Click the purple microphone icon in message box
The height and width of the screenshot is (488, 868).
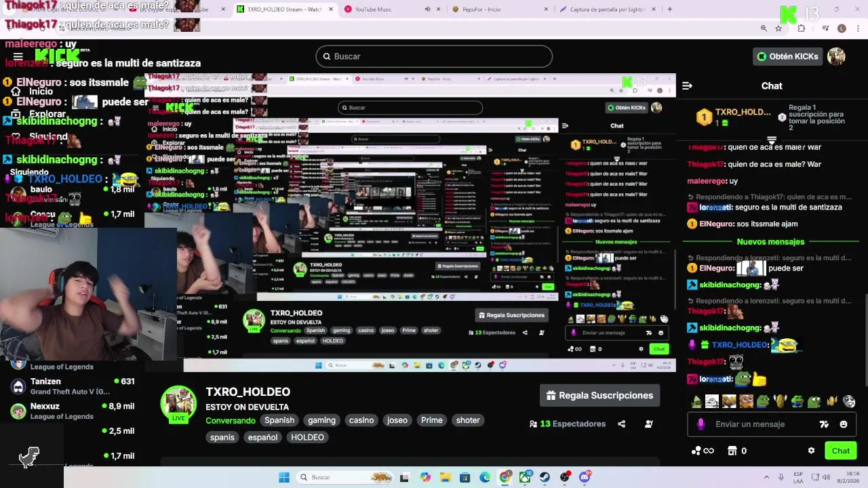coord(701,424)
